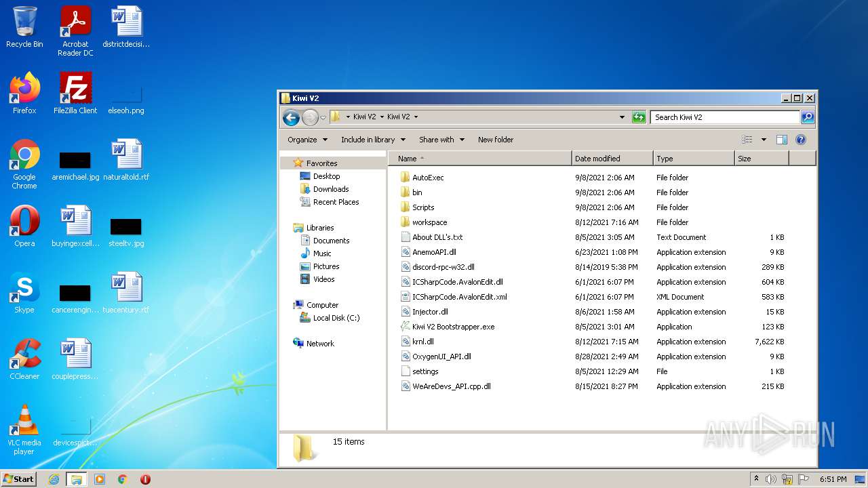This screenshot has width=868, height=488.
Task: Open recent pages dropdown arrow
Action: pyautogui.click(x=323, y=117)
